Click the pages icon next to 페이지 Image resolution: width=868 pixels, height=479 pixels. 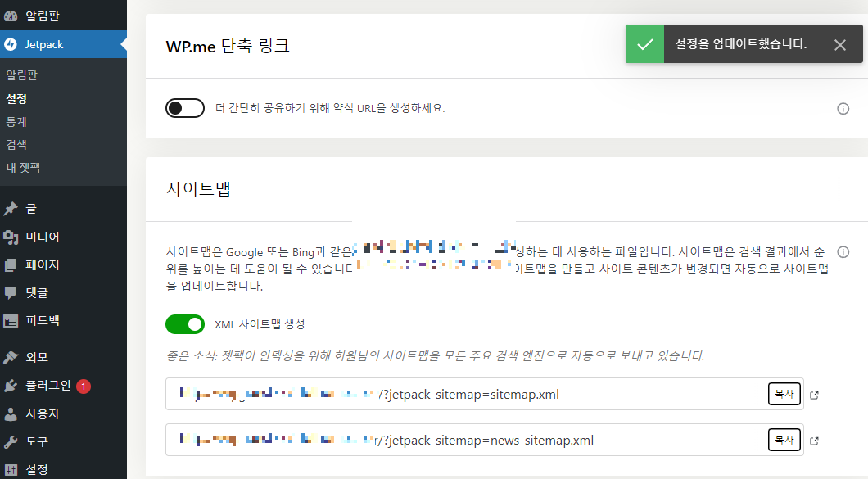[x=11, y=265]
